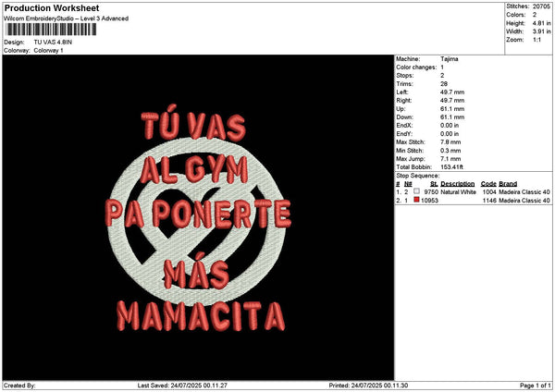Click the stitch count 10953

(429, 201)
